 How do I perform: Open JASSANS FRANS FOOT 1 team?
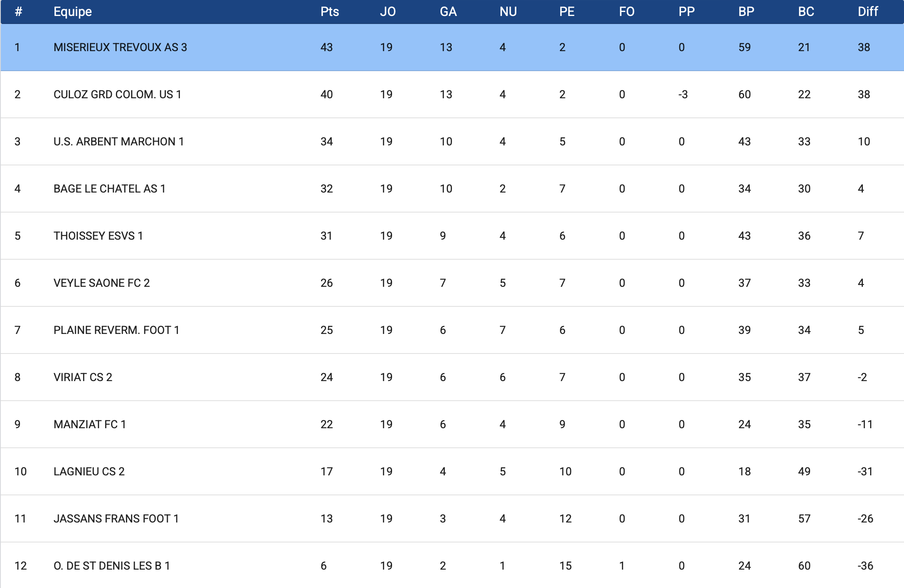point(116,519)
